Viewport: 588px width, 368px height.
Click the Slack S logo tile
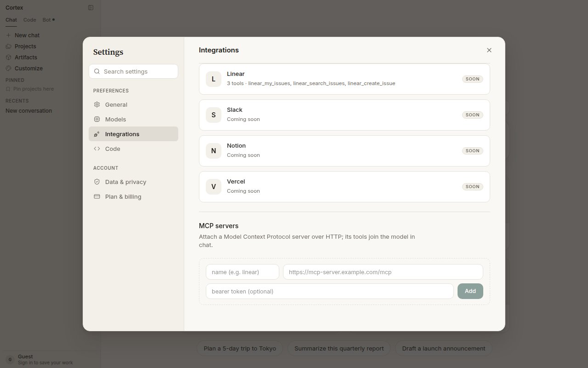click(214, 115)
